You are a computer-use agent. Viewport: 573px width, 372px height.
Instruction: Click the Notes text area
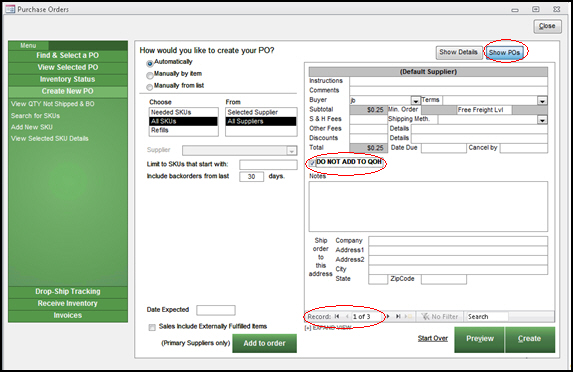428,206
